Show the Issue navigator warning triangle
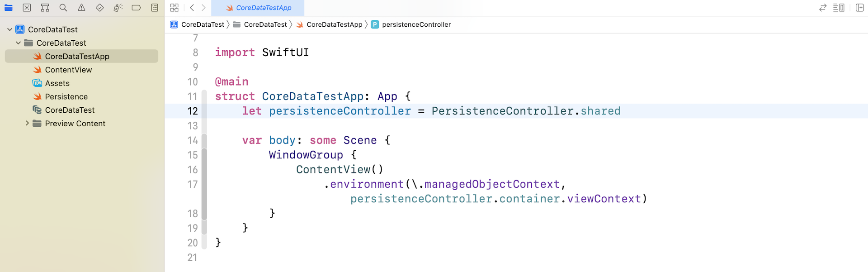Viewport: 868px width, 272px height. (x=82, y=8)
